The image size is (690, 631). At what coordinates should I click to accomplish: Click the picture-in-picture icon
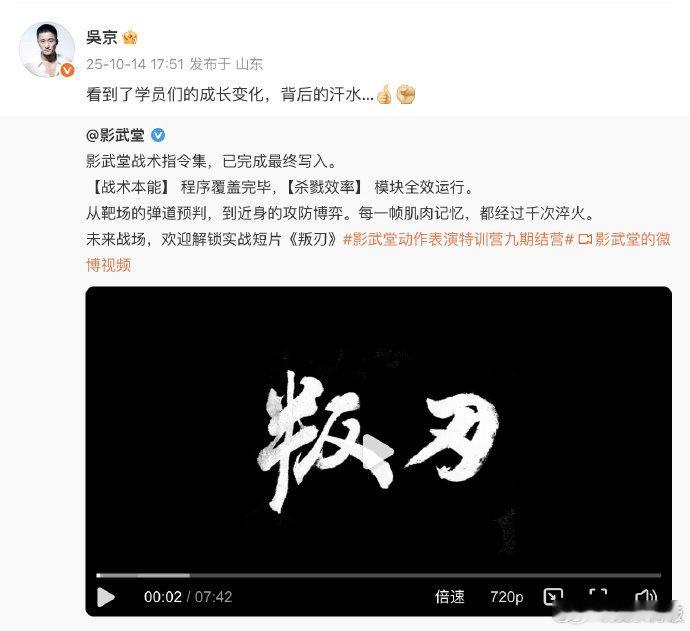(553, 597)
